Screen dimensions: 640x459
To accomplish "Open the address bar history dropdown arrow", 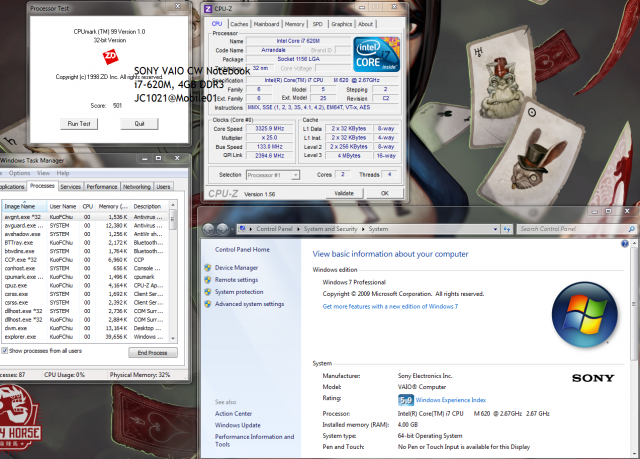I will click(496, 229).
